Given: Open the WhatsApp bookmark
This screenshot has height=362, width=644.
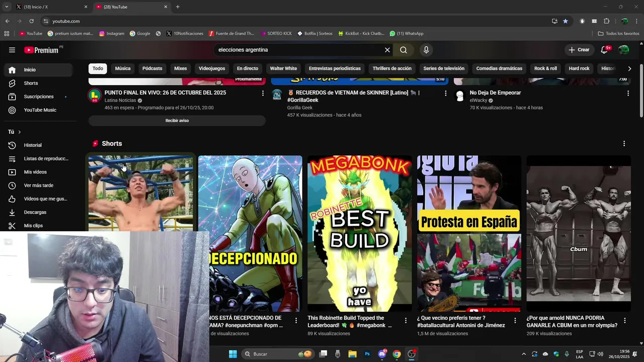Looking at the screenshot, I should click(407, 34).
